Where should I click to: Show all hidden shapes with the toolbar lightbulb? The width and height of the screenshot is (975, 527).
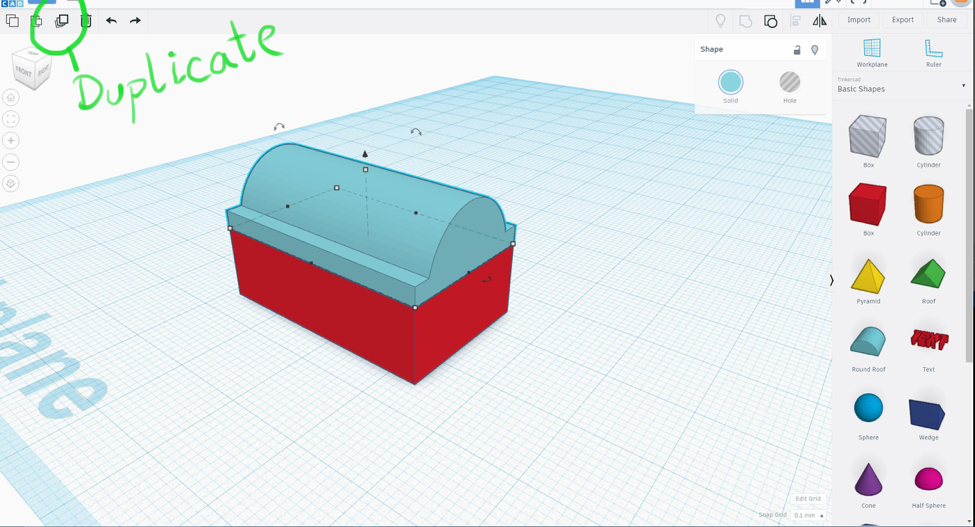[x=720, y=21]
